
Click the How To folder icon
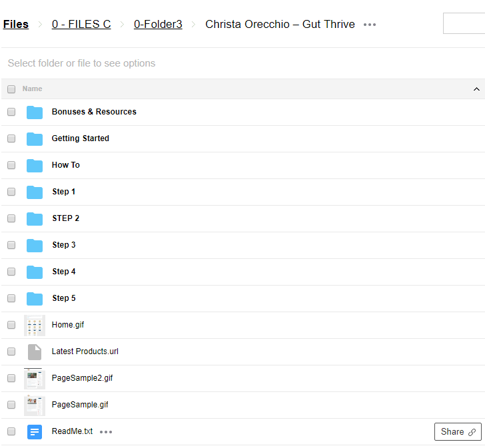coord(35,165)
